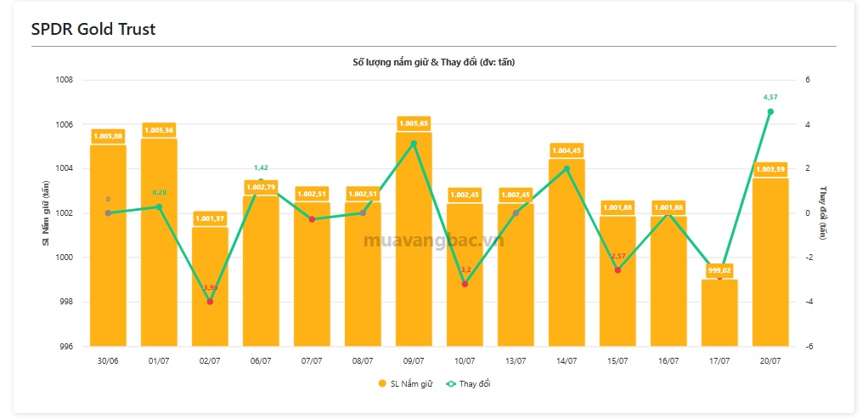Click the 1.005,65 bar value label
This screenshot has width=868, height=419.
click(414, 123)
